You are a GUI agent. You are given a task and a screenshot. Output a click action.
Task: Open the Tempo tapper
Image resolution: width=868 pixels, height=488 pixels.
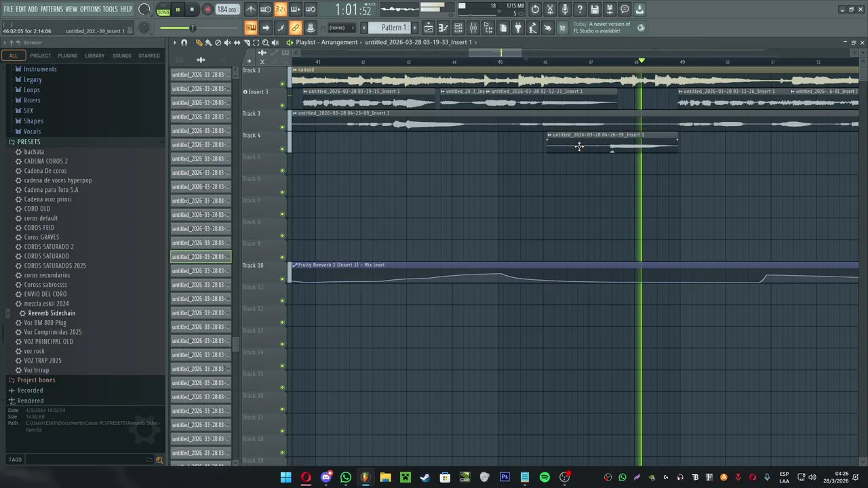tap(532, 28)
